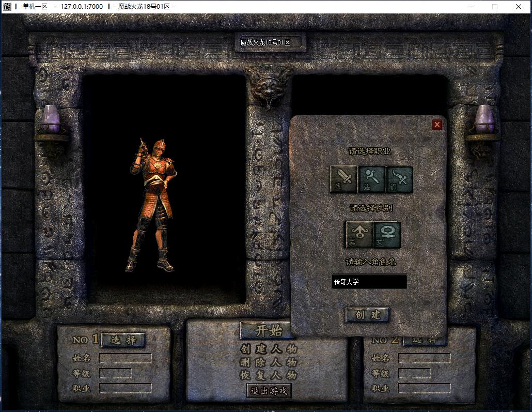Click the 请选择职业 heading
Screen dimensions: 532x412
tap(370, 151)
